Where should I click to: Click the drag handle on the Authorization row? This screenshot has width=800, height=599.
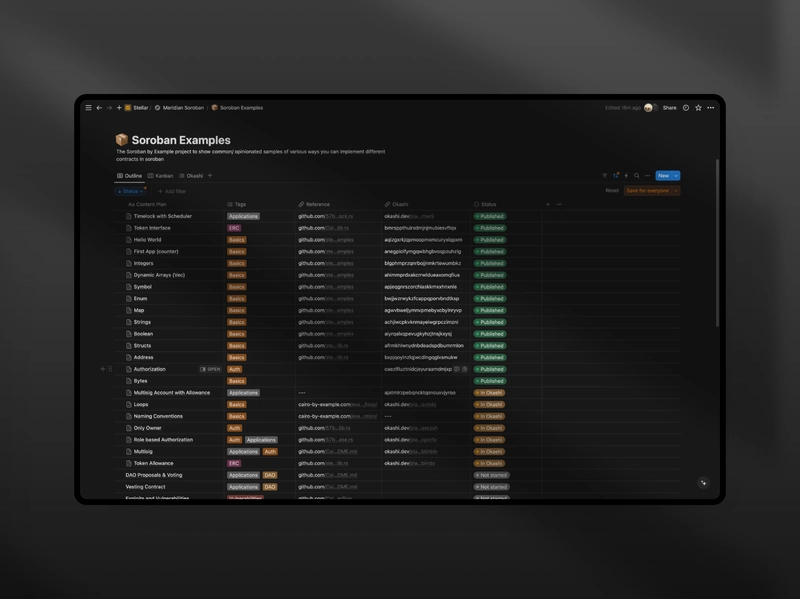coord(110,369)
